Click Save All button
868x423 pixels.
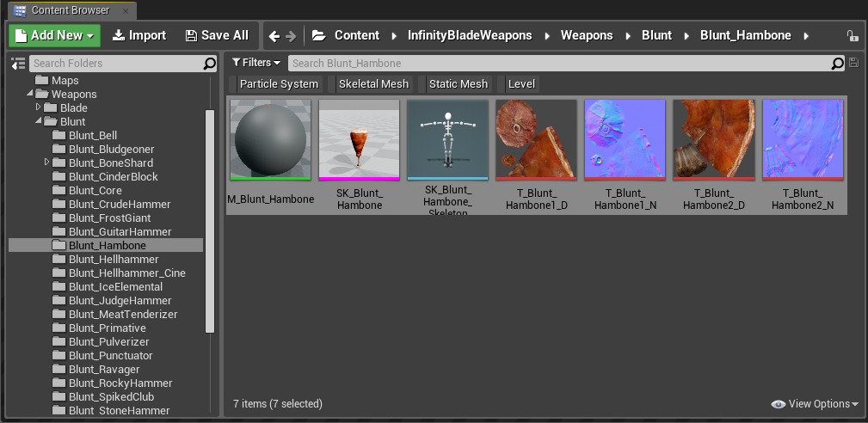pyautogui.click(x=217, y=35)
